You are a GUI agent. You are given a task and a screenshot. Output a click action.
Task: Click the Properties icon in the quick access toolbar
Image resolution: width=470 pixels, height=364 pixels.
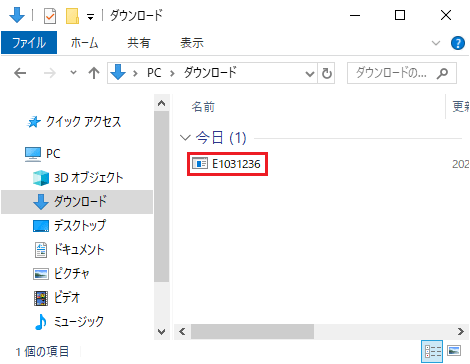click(x=50, y=16)
